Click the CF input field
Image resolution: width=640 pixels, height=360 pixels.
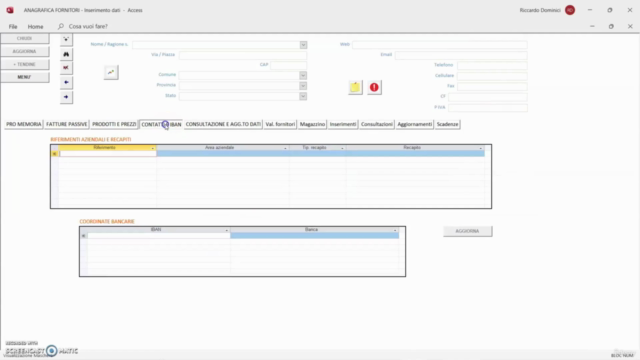488,97
